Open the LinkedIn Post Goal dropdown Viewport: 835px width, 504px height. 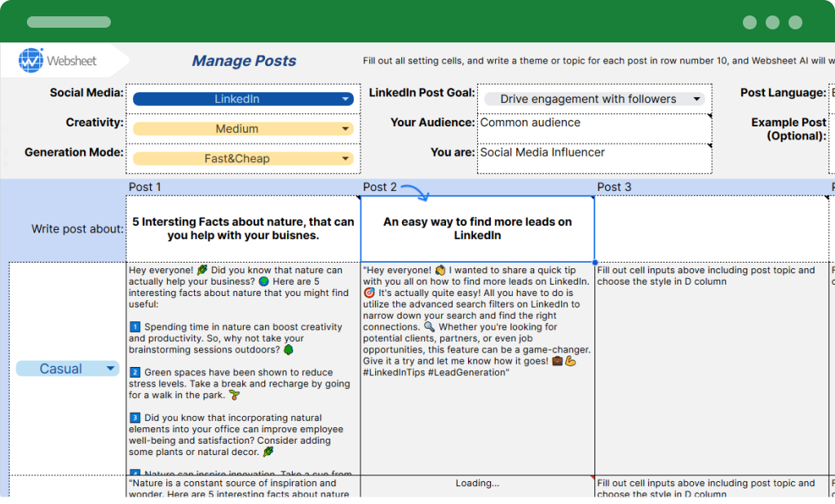click(x=594, y=99)
